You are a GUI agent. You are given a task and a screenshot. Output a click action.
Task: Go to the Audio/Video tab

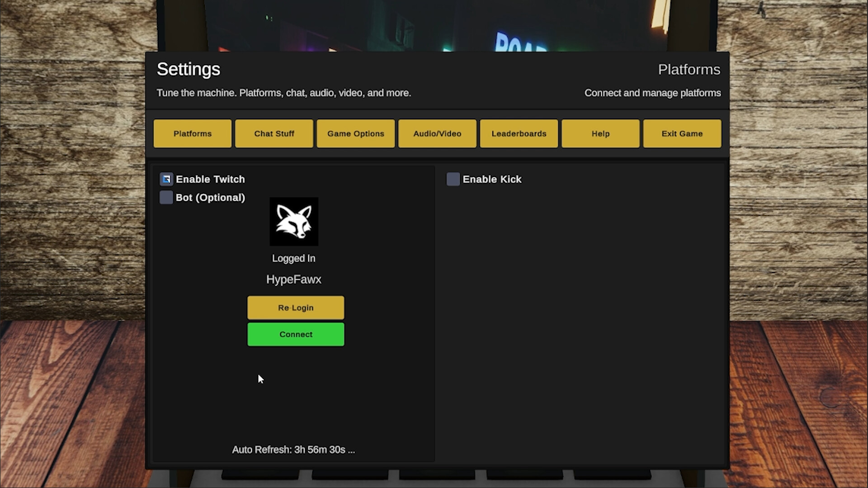click(437, 133)
